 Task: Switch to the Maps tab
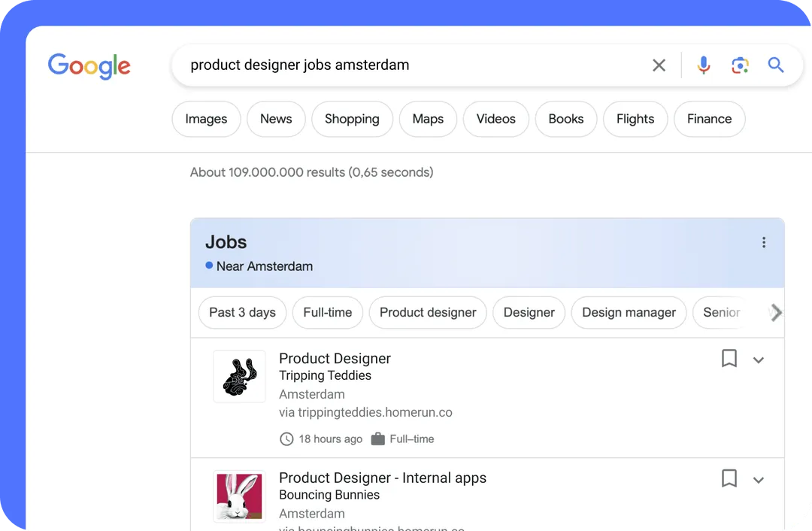point(428,119)
